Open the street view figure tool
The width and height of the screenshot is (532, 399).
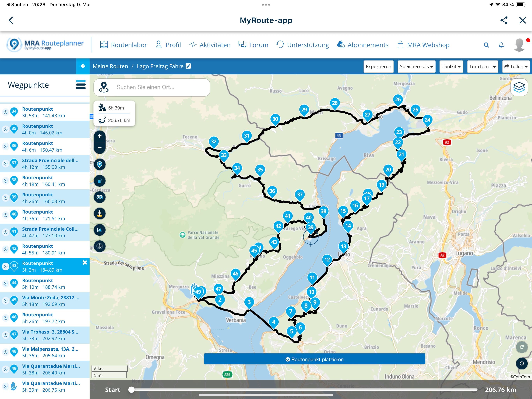tap(100, 214)
